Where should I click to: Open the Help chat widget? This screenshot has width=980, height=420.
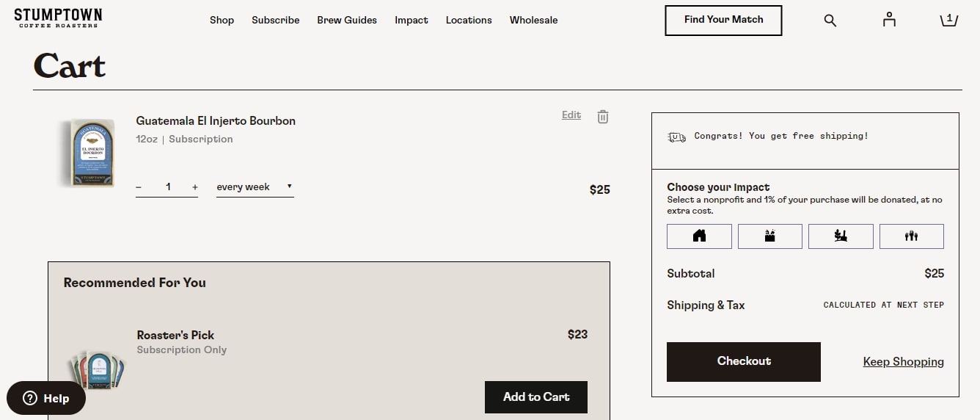46,398
